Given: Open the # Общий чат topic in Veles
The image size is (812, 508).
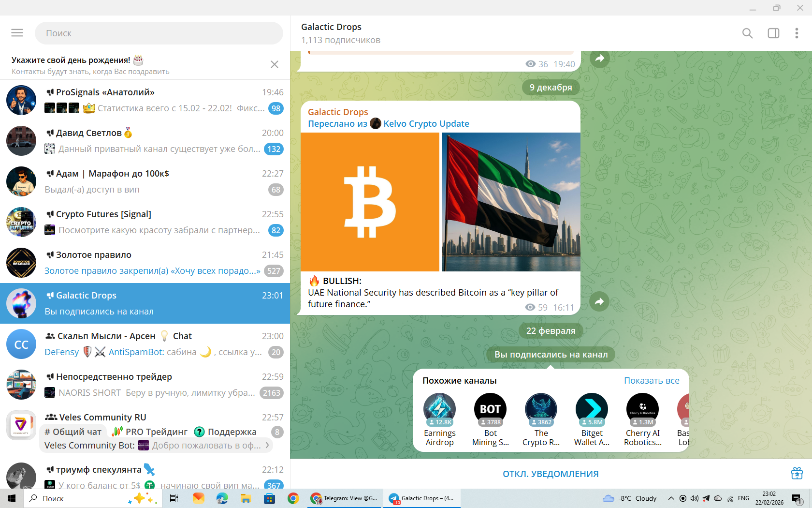Looking at the screenshot, I should (73, 432).
